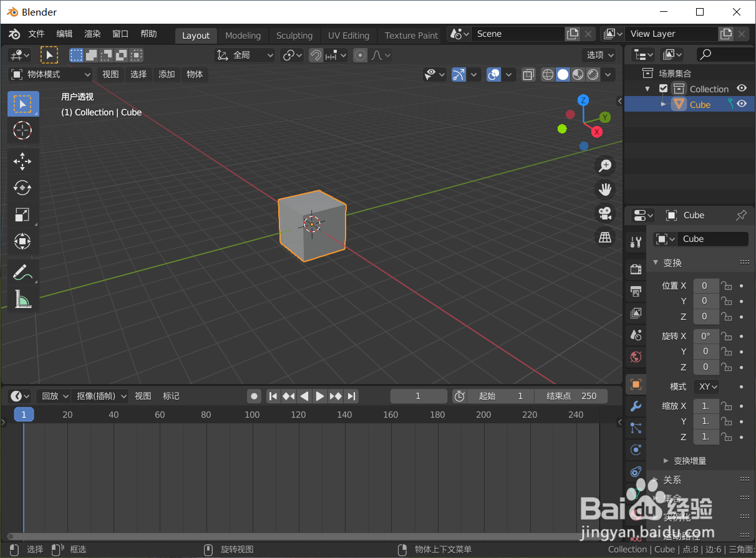The height and width of the screenshot is (558, 756).
Task: Open the viewport Object menu
Action: (195, 75)
